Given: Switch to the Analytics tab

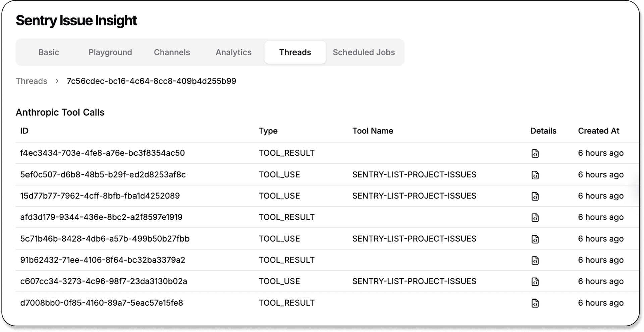Looking at the screenshot, I should (233, 52).
